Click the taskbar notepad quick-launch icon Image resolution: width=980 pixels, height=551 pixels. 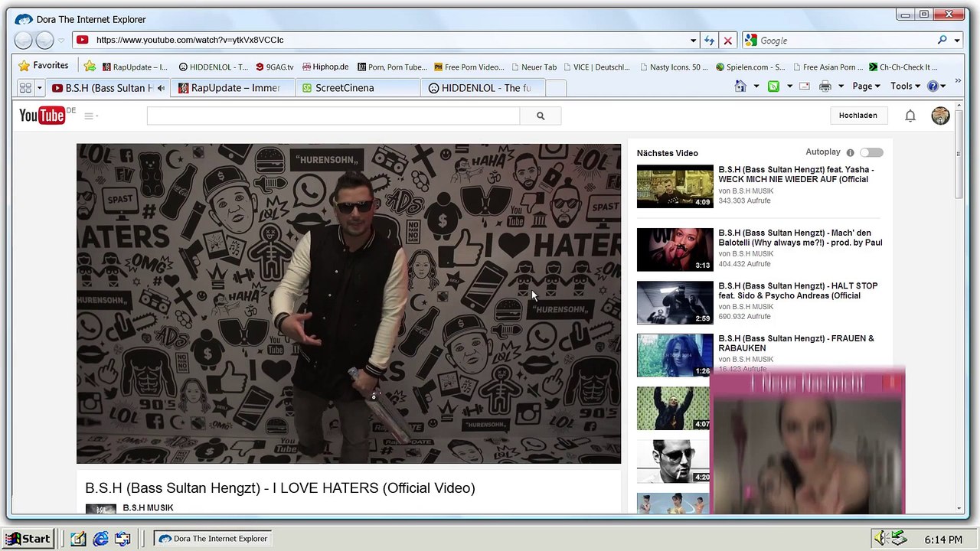point(78,539)
